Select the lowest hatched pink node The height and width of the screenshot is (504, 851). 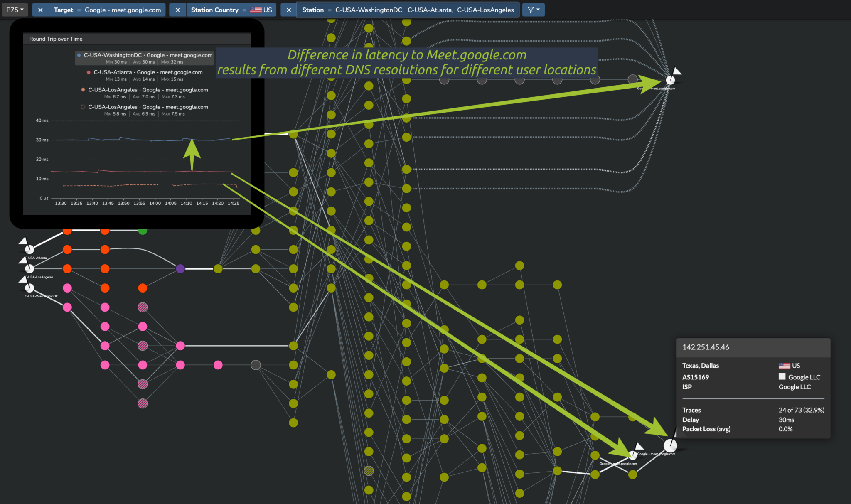click(143, 403)
